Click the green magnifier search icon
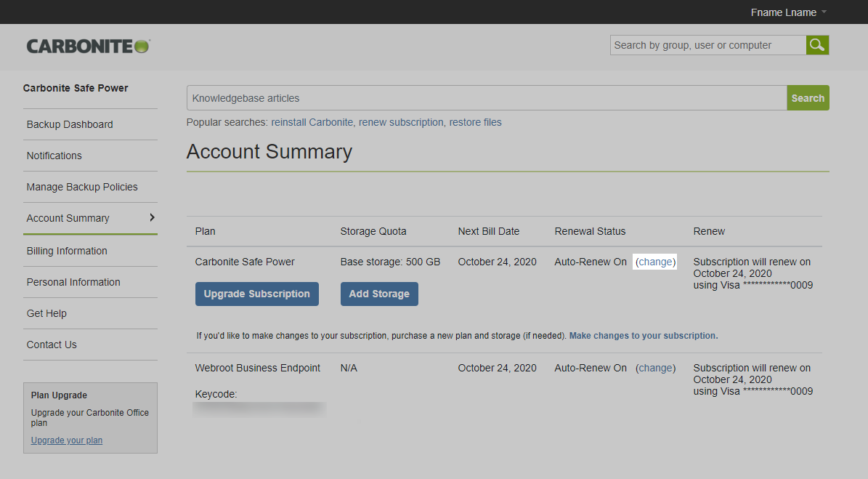 point(817,45)
